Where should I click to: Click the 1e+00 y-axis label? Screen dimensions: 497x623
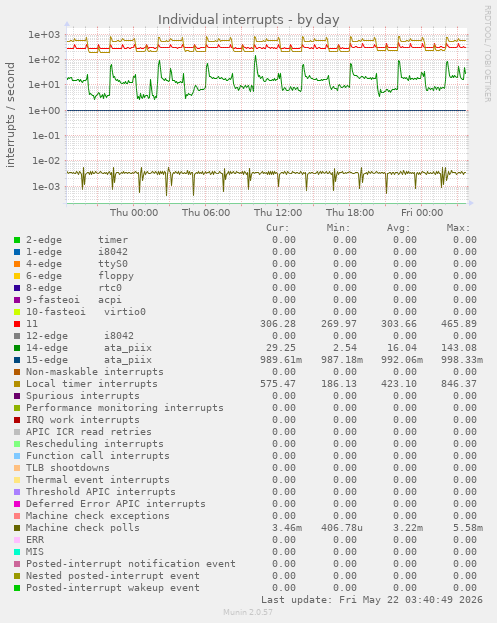(x=44, y=110)
